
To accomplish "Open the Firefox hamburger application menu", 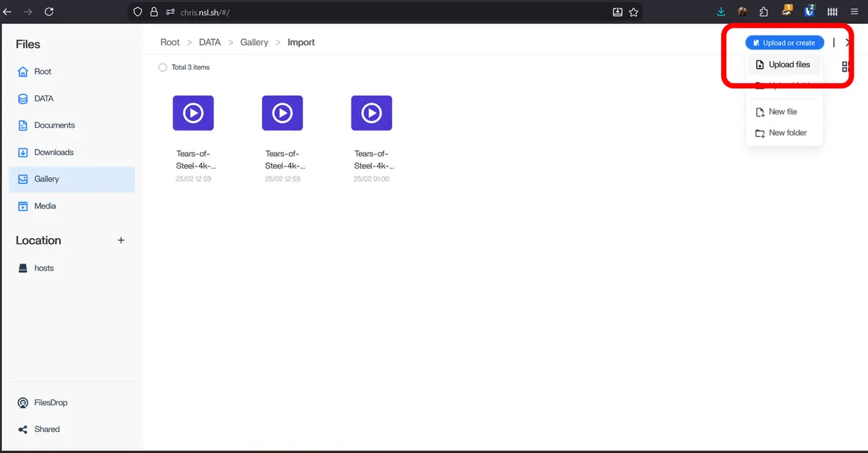I will tap(854, 12).
